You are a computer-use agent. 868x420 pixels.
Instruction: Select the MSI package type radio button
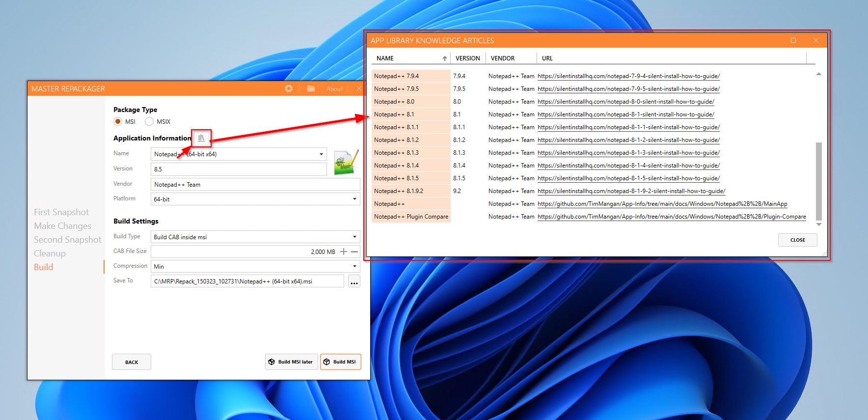click(x=118, y=121)
